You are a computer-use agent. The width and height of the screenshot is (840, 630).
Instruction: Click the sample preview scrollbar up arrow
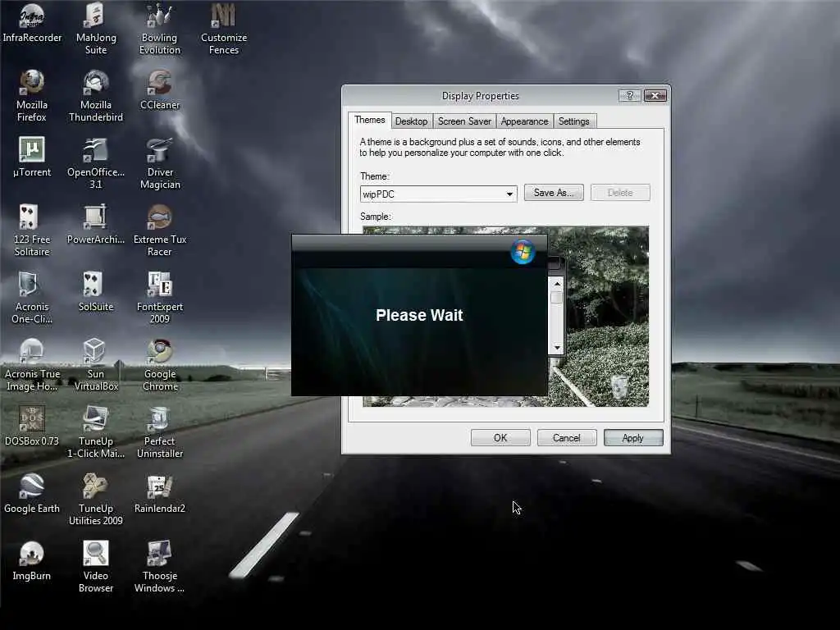[557, 284]
